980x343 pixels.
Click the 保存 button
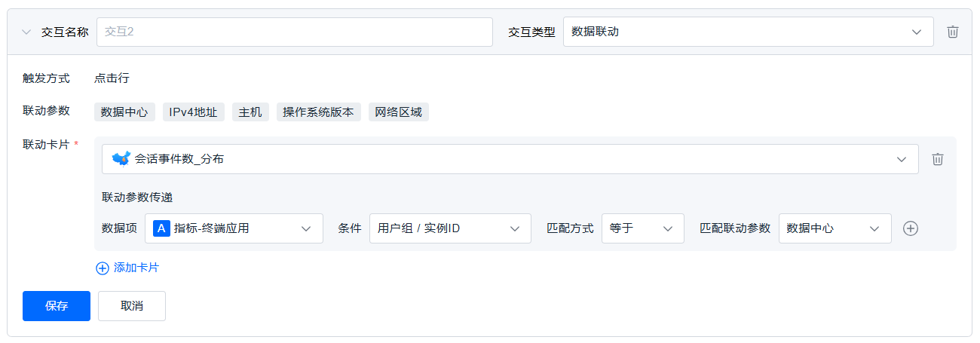pos(57,306)
